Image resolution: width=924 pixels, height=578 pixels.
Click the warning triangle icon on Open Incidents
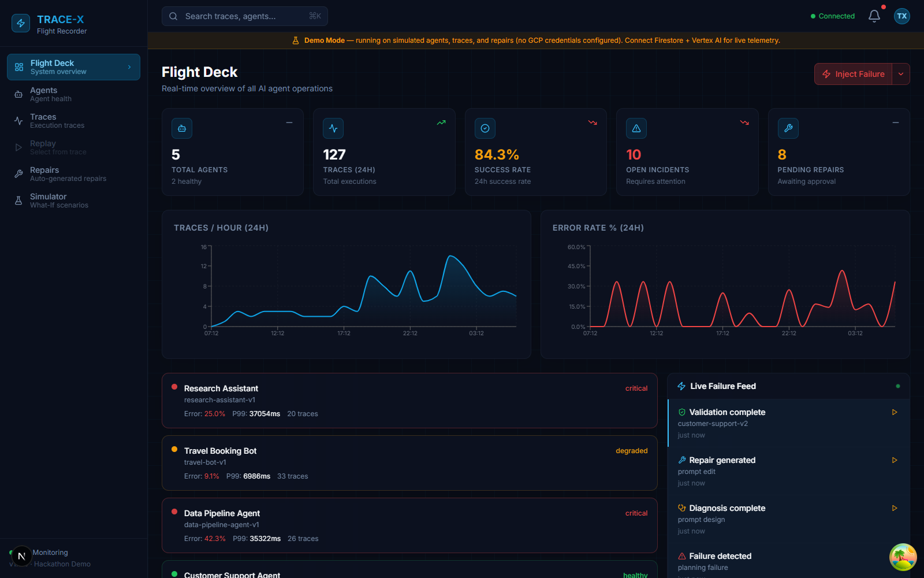tap(636, 128)
